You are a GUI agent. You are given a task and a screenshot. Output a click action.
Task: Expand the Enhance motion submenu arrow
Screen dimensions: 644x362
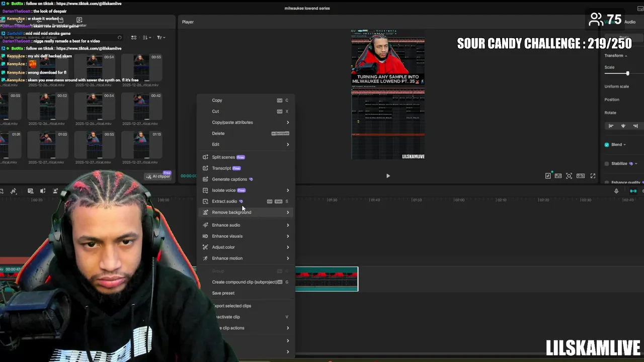point(288,258)
